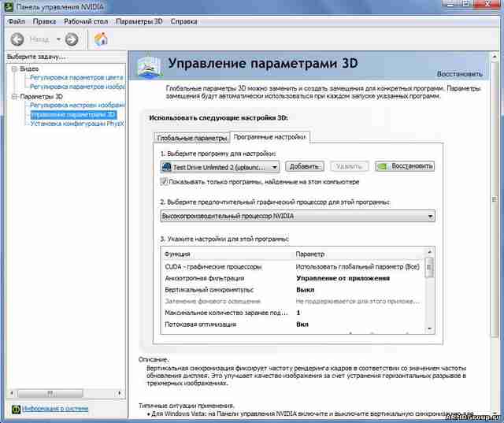Click the Back arrow navigation icon

pos(17,39)
